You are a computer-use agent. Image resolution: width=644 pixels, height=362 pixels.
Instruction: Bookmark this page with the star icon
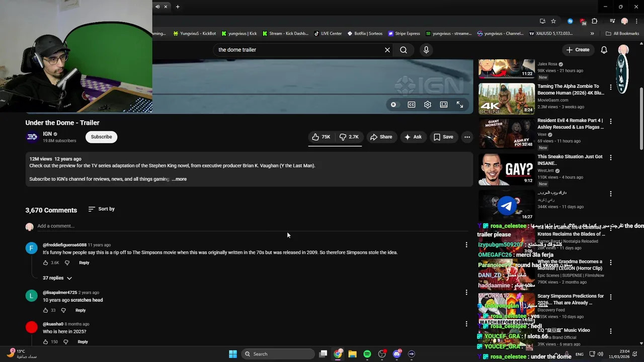pyautogui.click(x=553, y=21)
